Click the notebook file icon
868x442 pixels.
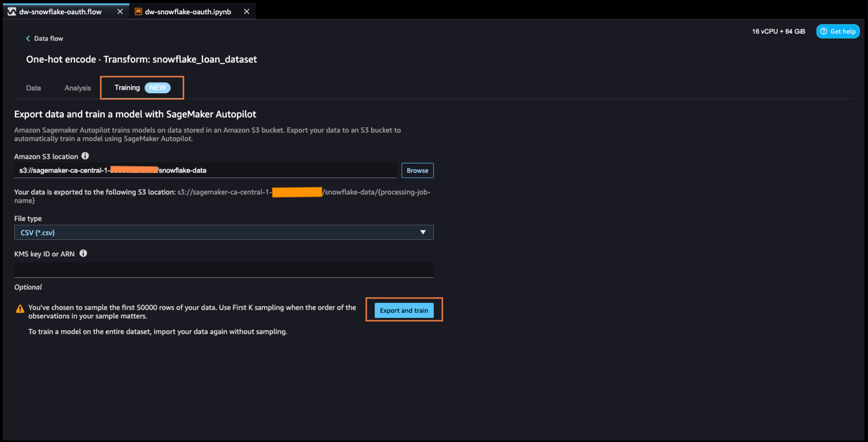pos(138,11)
